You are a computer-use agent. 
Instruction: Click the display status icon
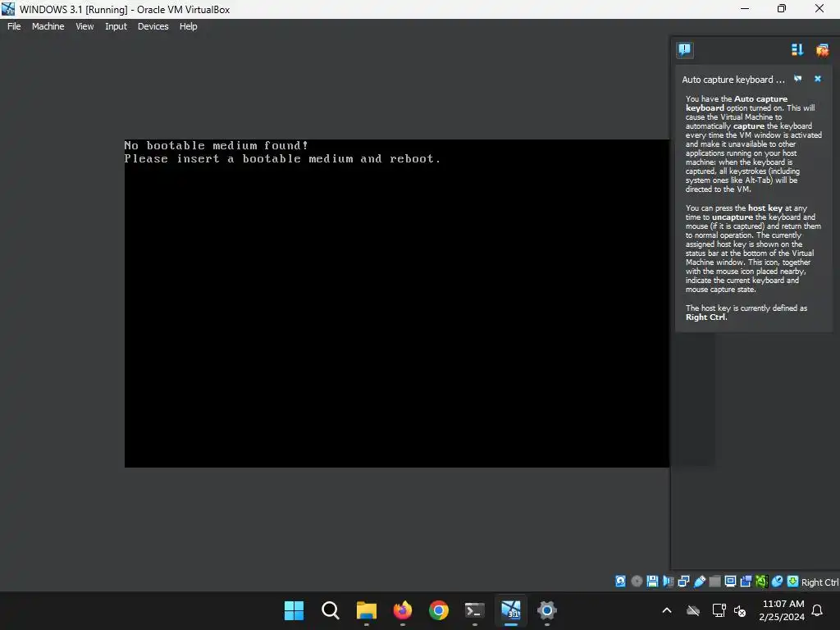click(730, 582)
